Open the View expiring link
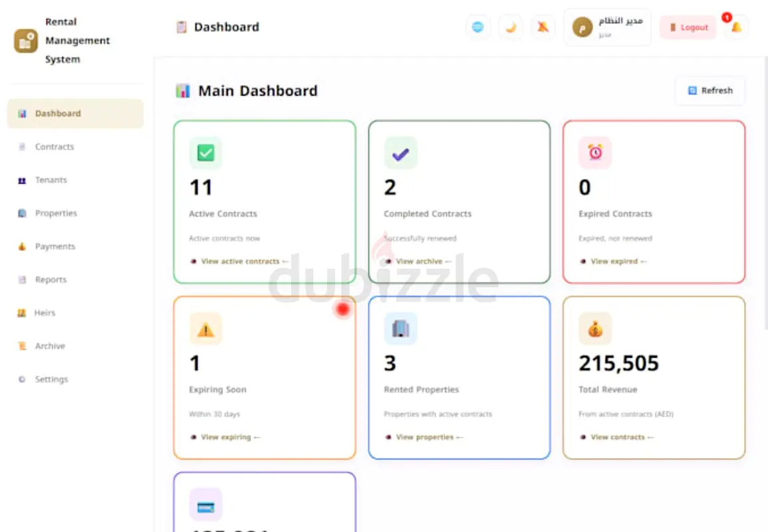 (226, 437)
